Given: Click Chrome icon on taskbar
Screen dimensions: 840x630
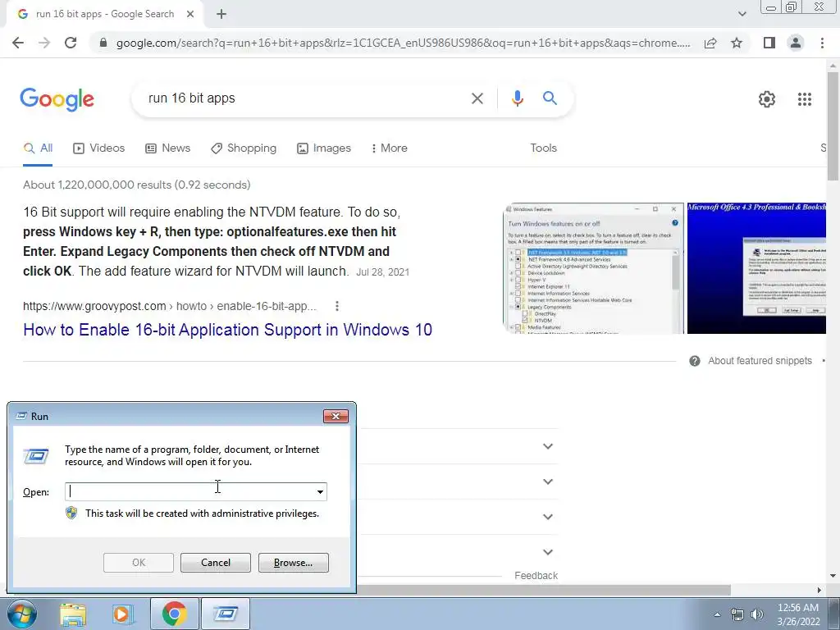Looking at the screenshot, I should coord(174,614).
